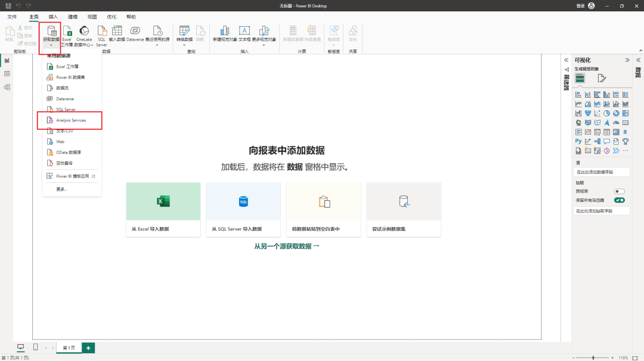
Task: Choose Excel 工作簿 in the data source dropdown
Action: 72,67
